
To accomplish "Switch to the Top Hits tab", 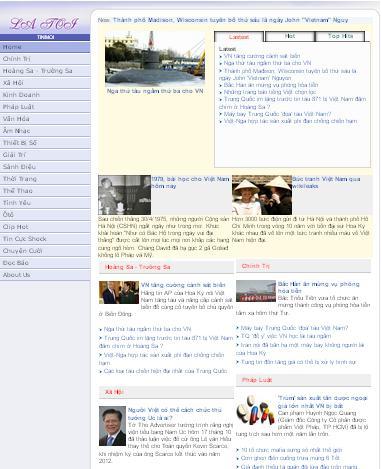I will (340, 36).
